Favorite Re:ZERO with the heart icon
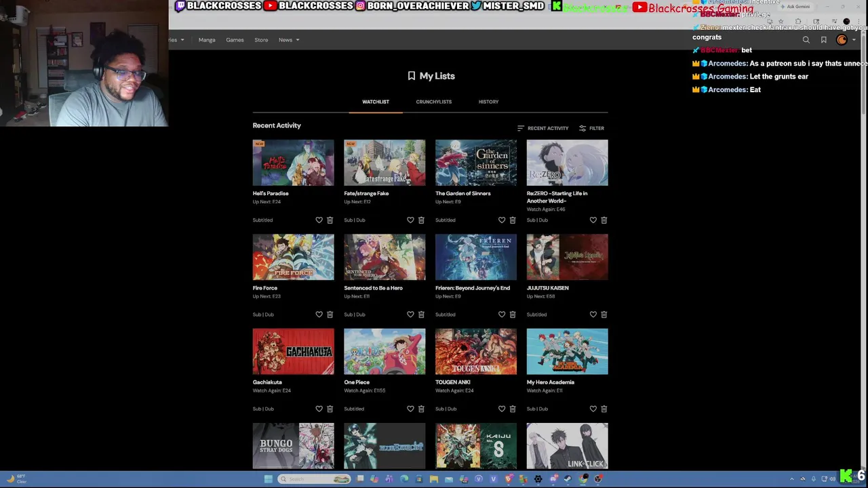The image size is (868, 488). (593, 220)
